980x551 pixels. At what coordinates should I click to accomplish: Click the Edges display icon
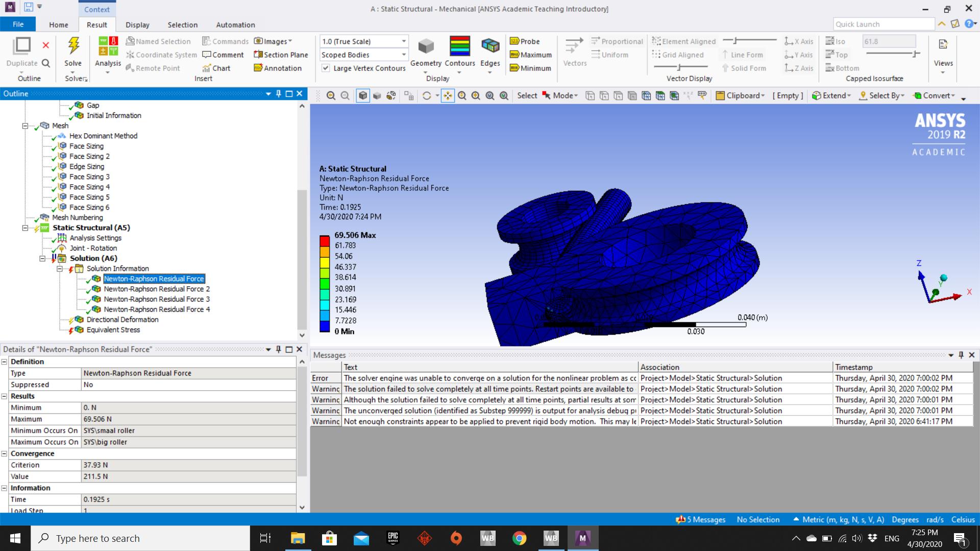pyautogui.click(x=490, y=46)
